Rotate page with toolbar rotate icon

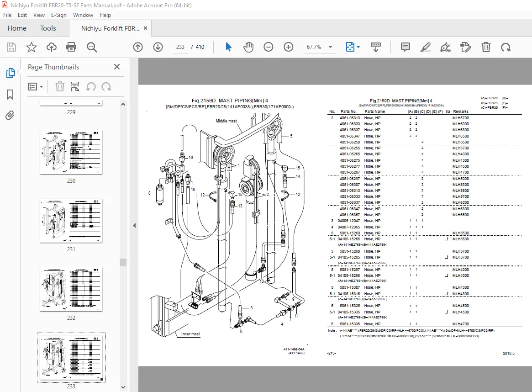506,47
